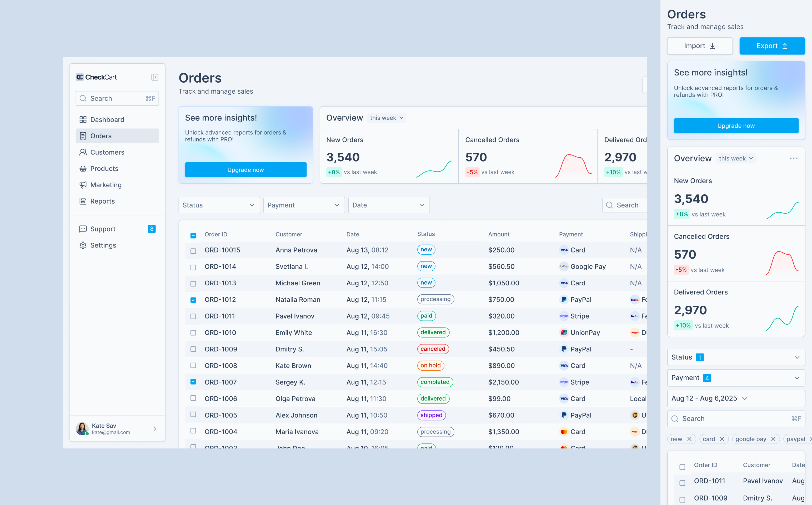This screenshot has height=505, width=812.
Task: Open Customers from the sidebar icon
Action: pyautogui.click(x=83, y=152)
